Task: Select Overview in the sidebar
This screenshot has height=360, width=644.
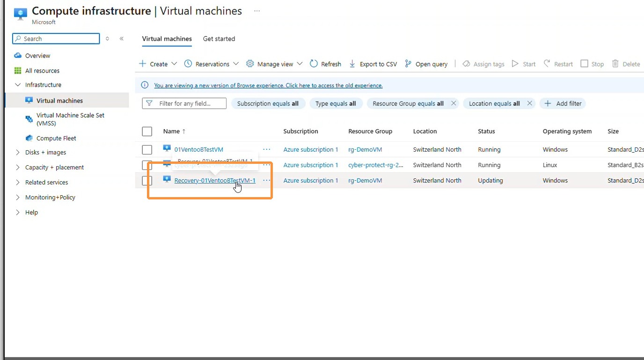Action: coord(37,56)
